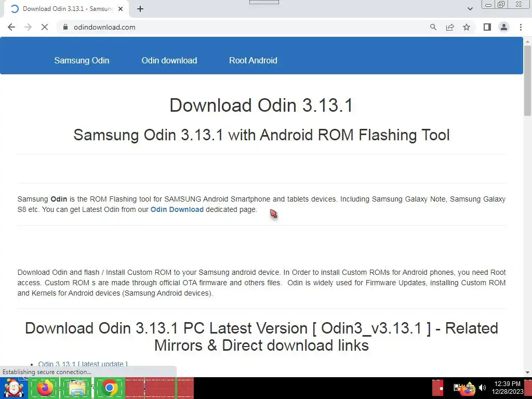This screenshot has height=399, width=532.
Task: Open the zoom magnifier in the address bar
Action: pyautogui.click(x=433, y=27)
